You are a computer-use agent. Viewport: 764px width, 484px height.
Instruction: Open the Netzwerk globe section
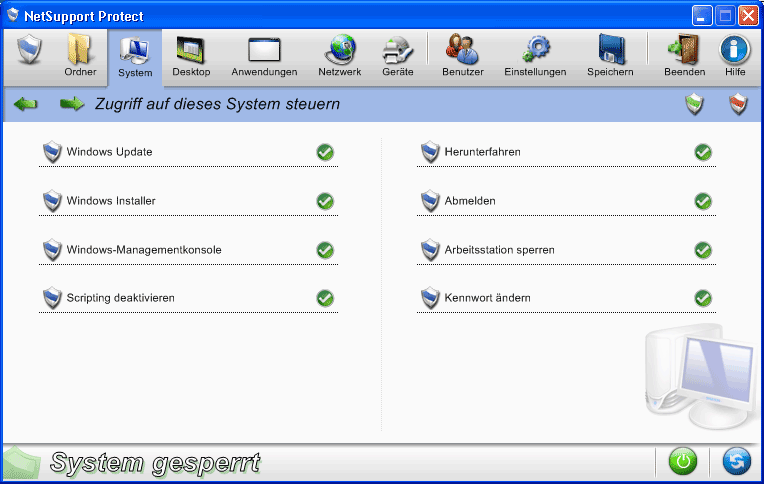[x=340, y=56]
